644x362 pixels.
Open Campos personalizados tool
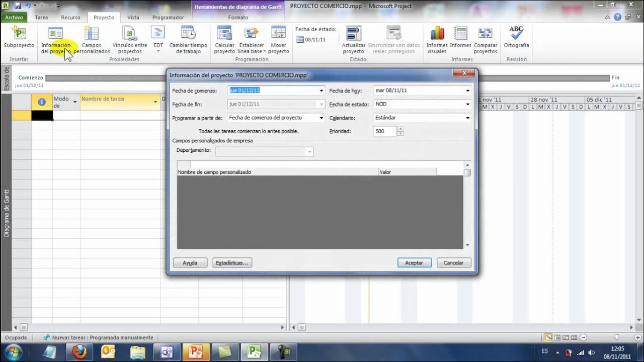(x=92, y=39)
